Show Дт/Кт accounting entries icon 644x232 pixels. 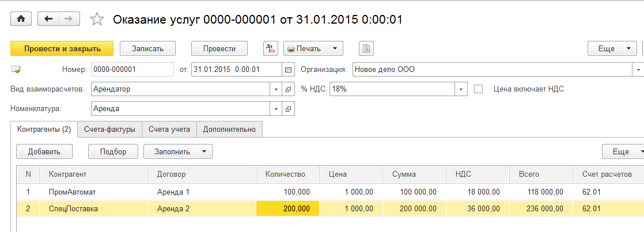(270, 48)
